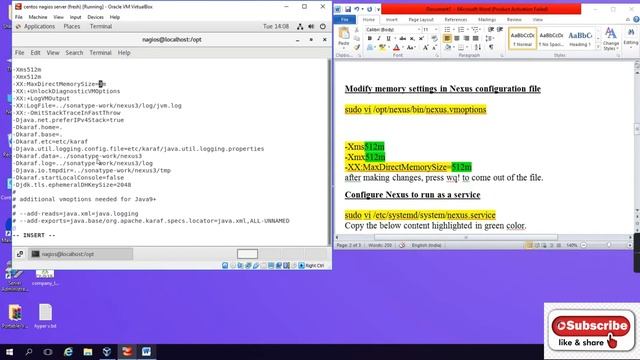The width and height of the screenshot is (640, 360).
Task: Open the Word File tab
Action: click(x=345, y=20)
